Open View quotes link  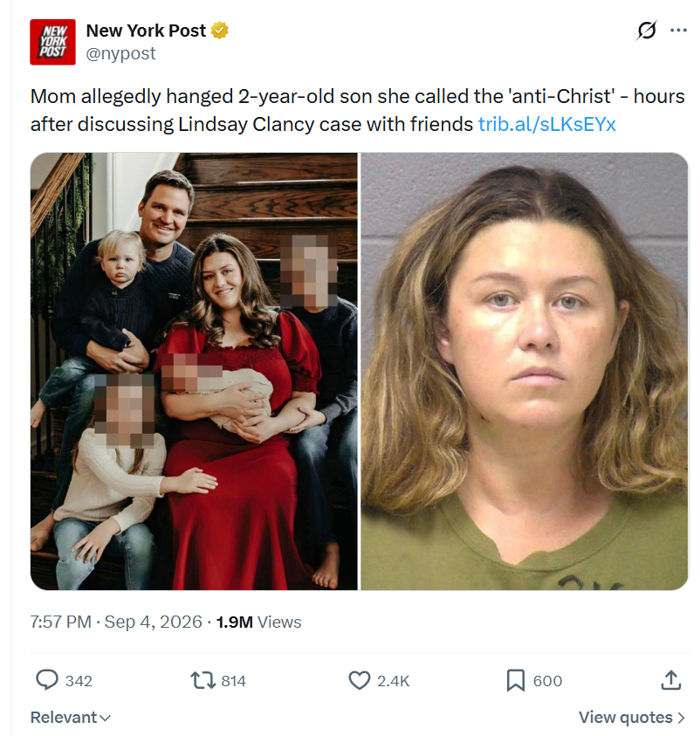pyautogui.click(x=632, y=717)
